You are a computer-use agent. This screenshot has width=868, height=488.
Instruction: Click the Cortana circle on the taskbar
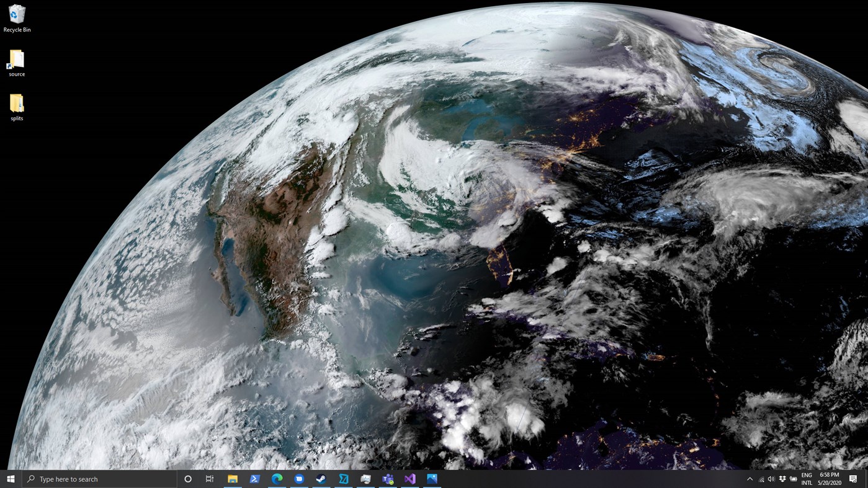[187, 479]
